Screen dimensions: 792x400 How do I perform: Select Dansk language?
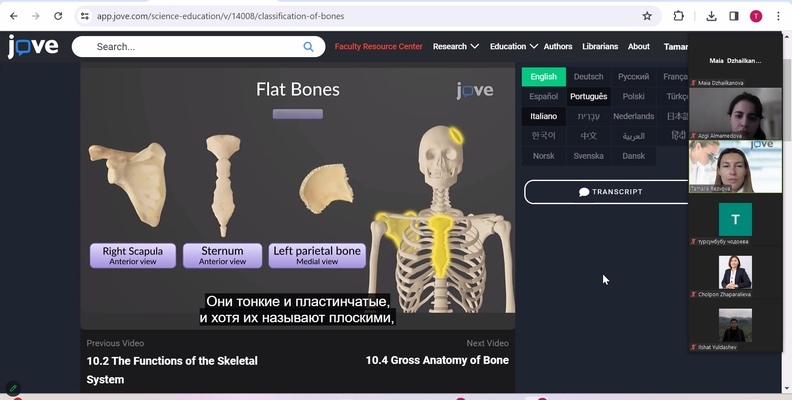pos(633,156)
